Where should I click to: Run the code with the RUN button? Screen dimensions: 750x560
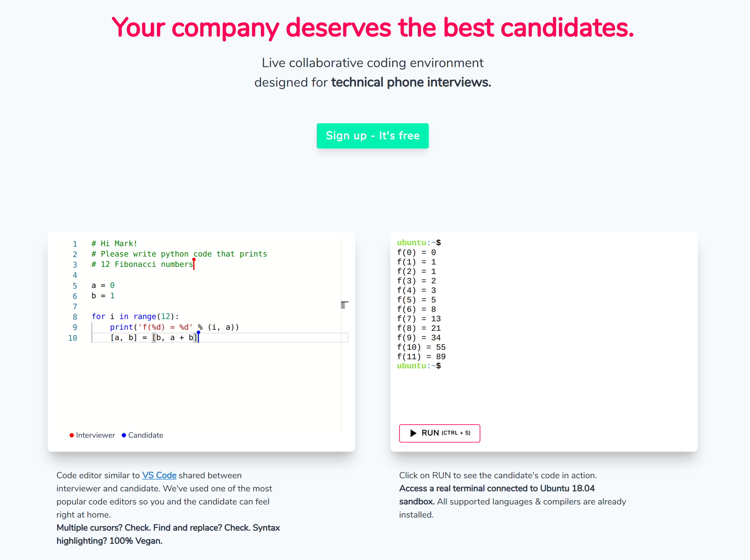[439, 433]
